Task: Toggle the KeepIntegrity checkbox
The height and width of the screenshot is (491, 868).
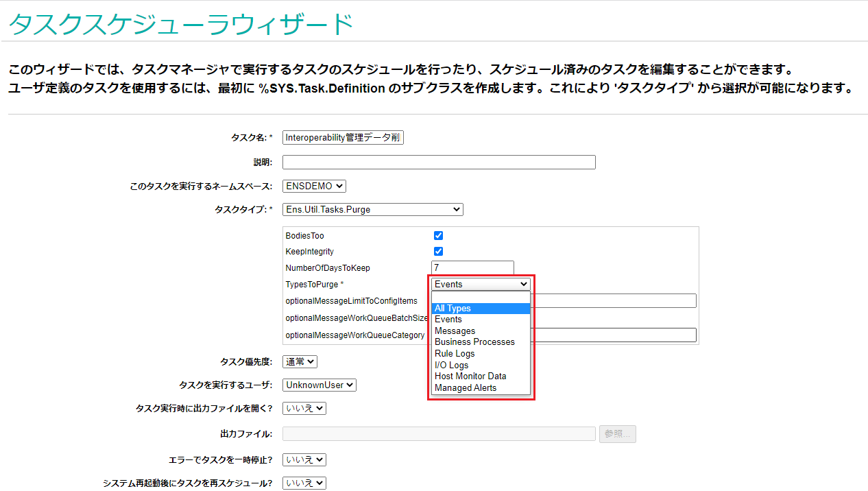Action: click(x=438, y=252)
